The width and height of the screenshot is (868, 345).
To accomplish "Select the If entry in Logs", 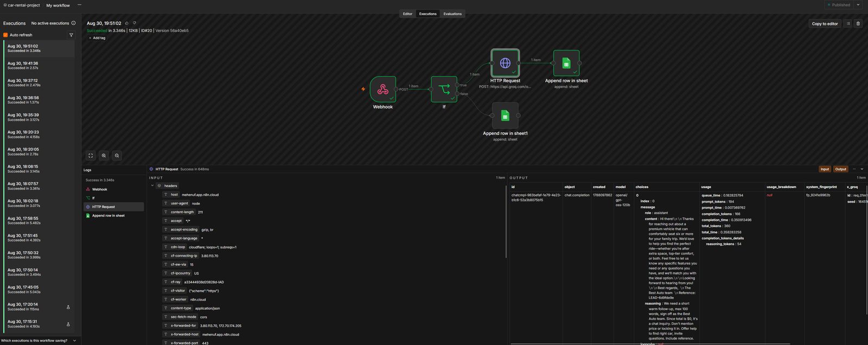I will [114, 198].
